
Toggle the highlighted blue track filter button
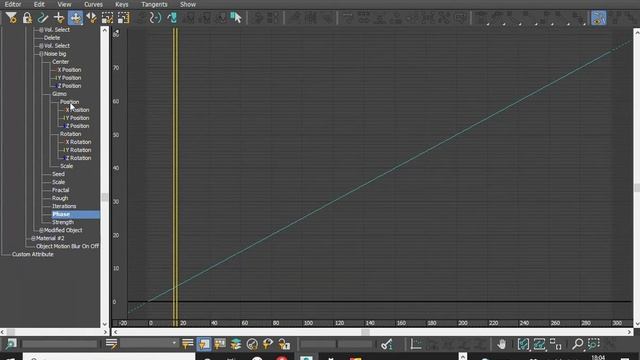pos(204,344)
